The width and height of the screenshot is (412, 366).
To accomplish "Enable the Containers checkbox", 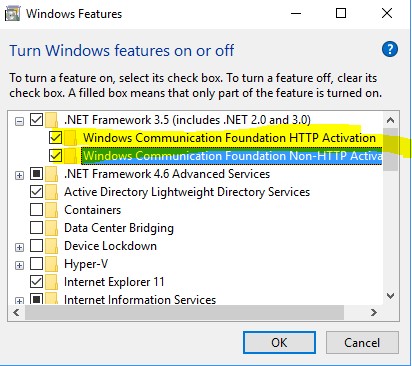I will point(36,210).
